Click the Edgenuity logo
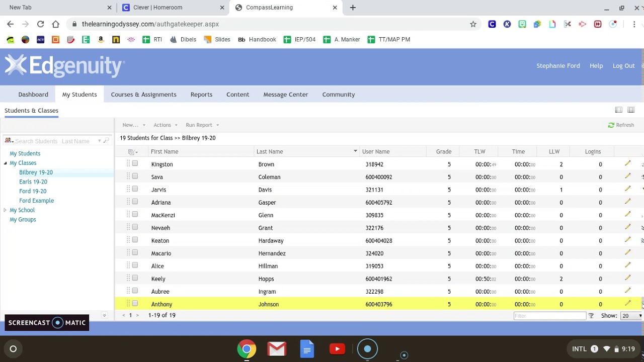Viewport: 644px width, 362px height. coord(64,66)
